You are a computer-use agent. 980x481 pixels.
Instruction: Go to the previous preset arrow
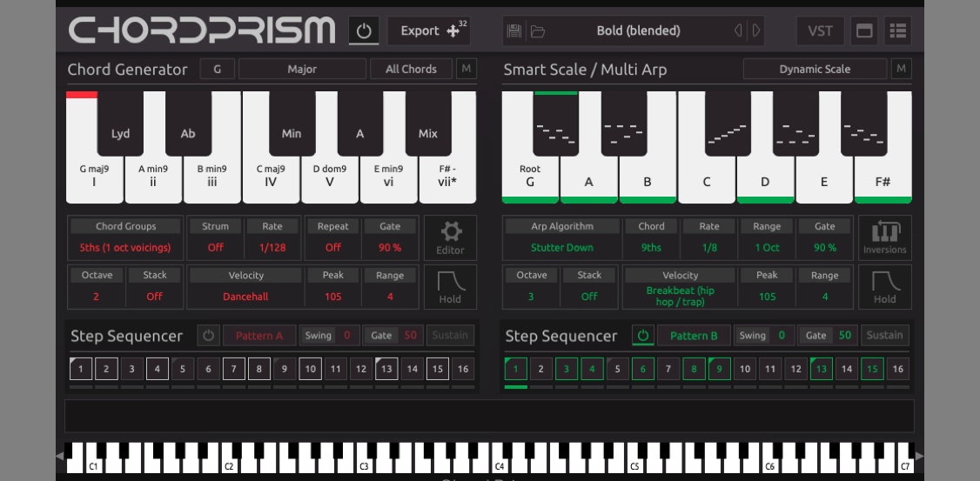[738, 31]
